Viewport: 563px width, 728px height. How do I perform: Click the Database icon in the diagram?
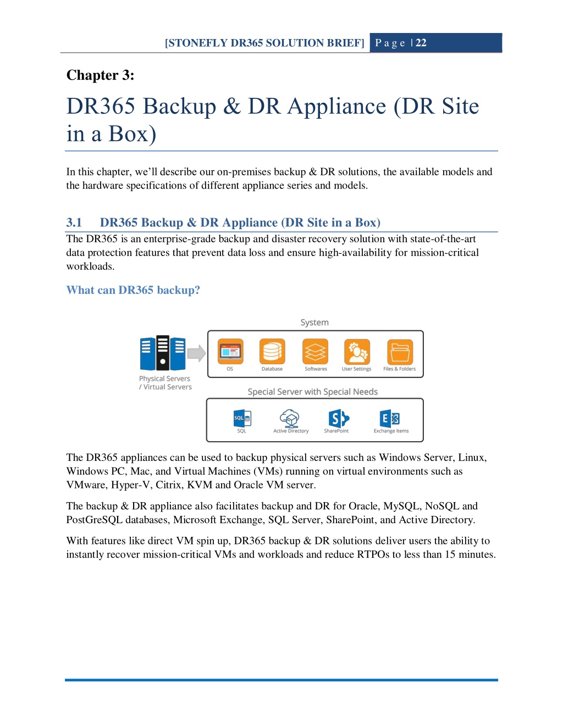(x=272, y=352)
